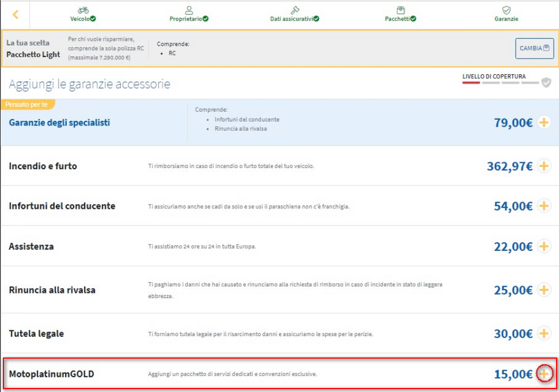This screenshot has height=392, width=559.
Task: Click the 79,00€ price
Action: click(513, 123)
